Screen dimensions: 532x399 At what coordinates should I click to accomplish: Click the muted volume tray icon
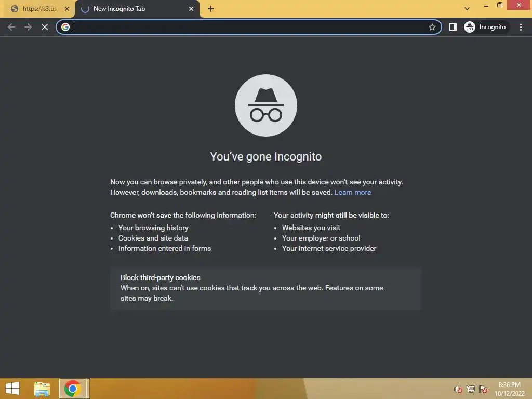pyautogui.click(x=458, y=389)
